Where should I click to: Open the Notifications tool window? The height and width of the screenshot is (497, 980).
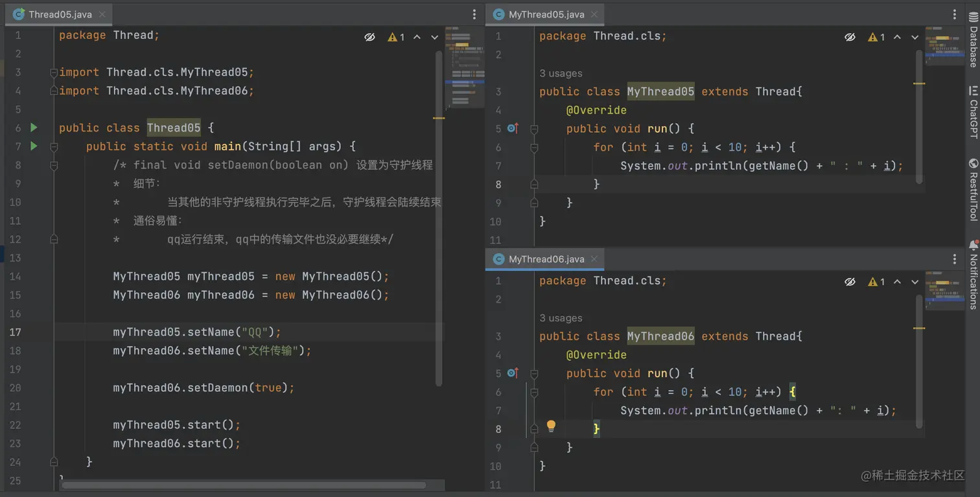pos(973,273)
